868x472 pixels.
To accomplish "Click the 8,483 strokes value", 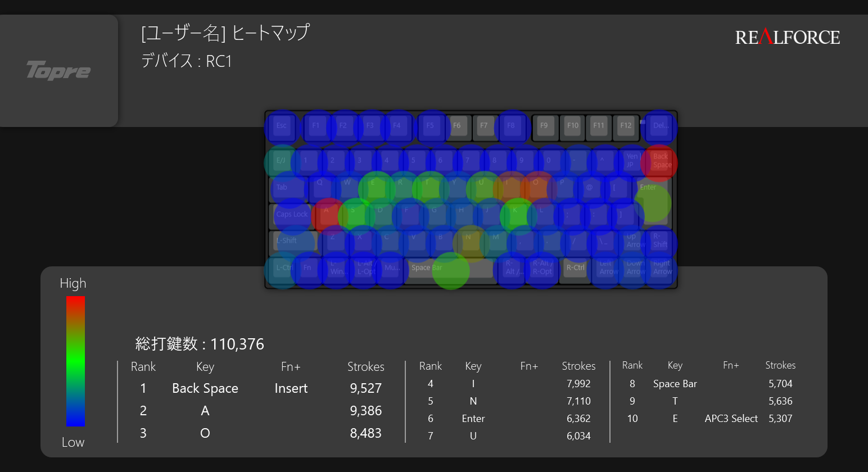I will (x=366, y=433).
